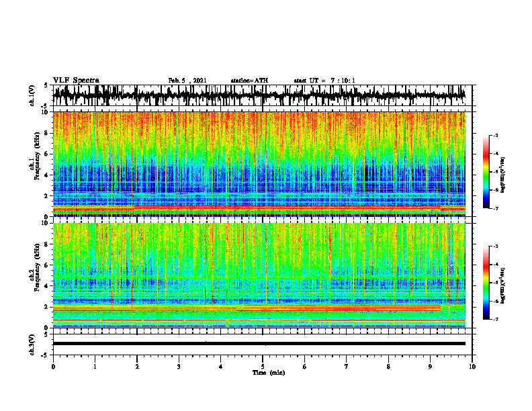Click time axis tick label "7"
Viewport: 532px width, 411px height.
347,367
